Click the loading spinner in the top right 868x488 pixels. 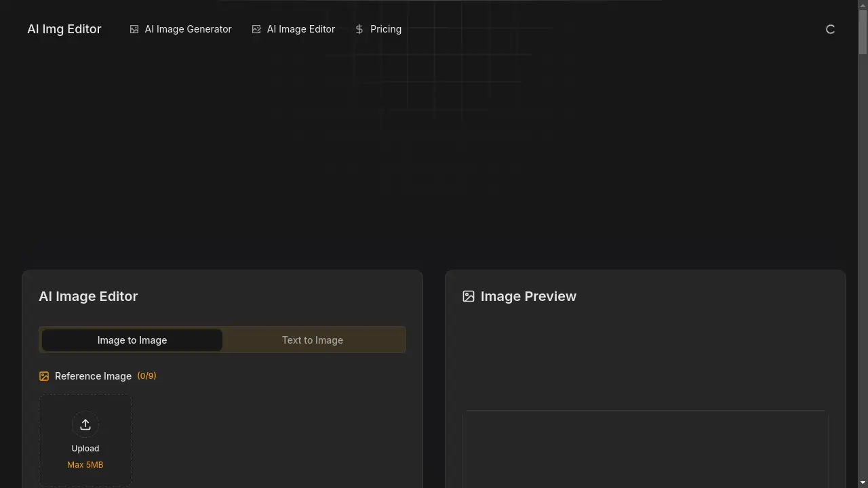click(x=830, y=29)
